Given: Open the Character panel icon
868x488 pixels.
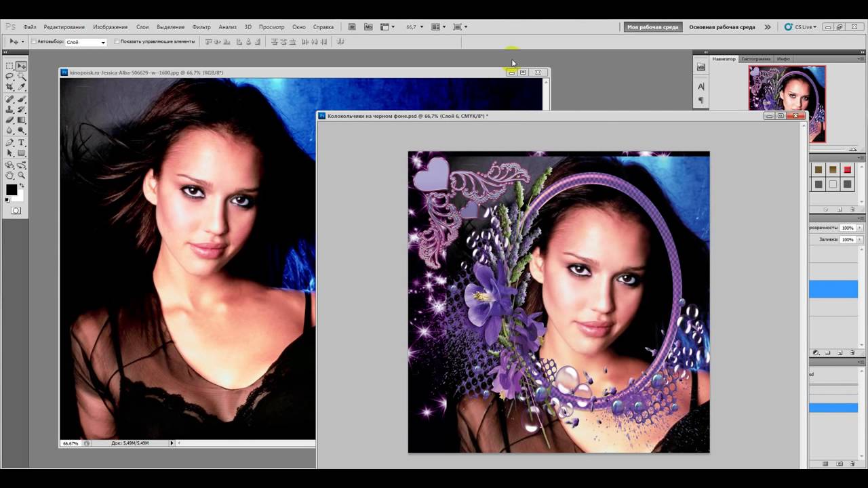Looking at the screenshot, I should coord(701,86).
